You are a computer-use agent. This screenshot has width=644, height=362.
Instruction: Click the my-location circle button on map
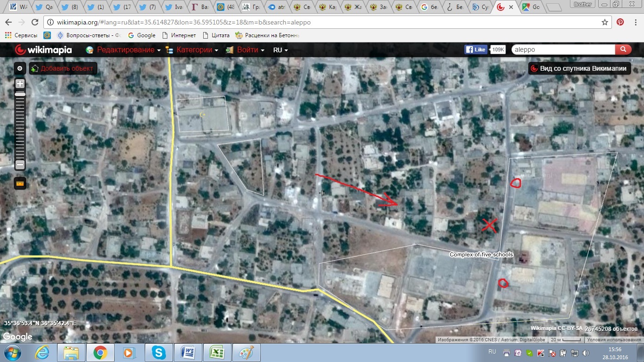point(20,68)
